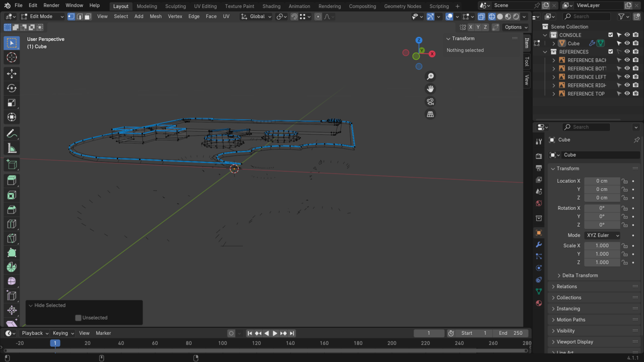Click the Options button in viewport header
Image resolution: width=644 pixels, height=362 pixels.
[516, 27]
